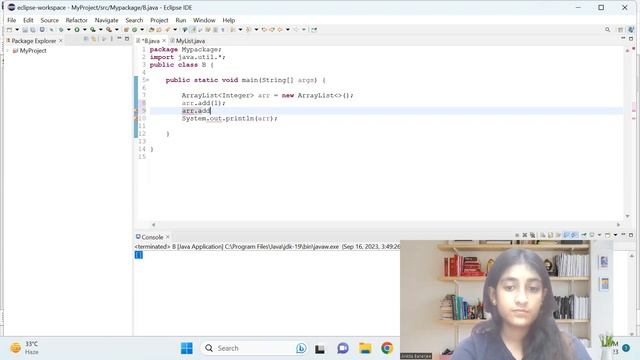
Task: Select the MyProject item in Package Explorer
Action: click(x=33, y=51)
